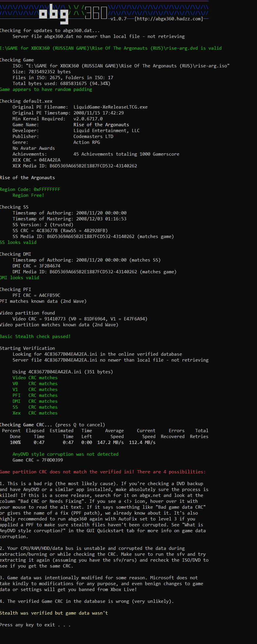Click 'Files in ISO: 2675' line
257x644 pixels.
point(63,78)
